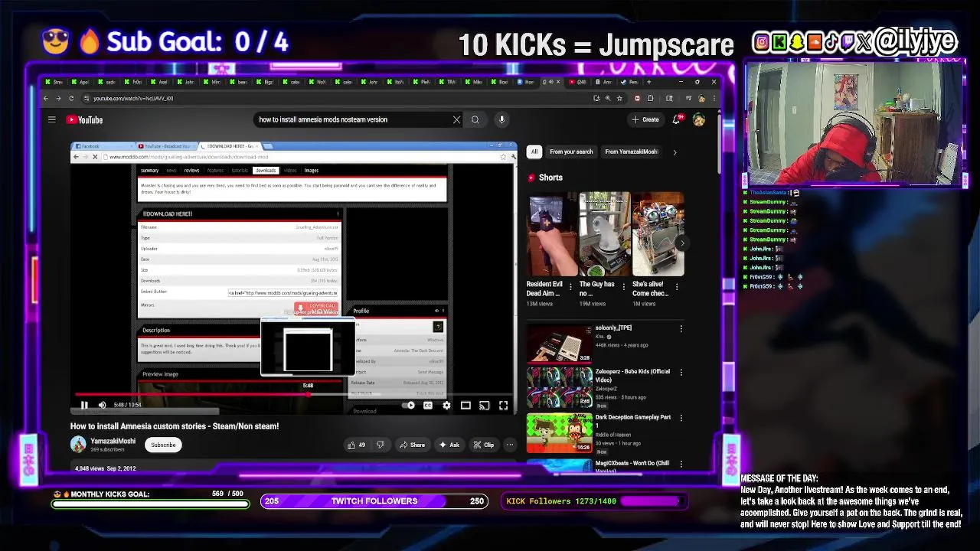Viewport: 980px width, 551px height.
Task: Enter full screen in the video player
Action: 503,405
